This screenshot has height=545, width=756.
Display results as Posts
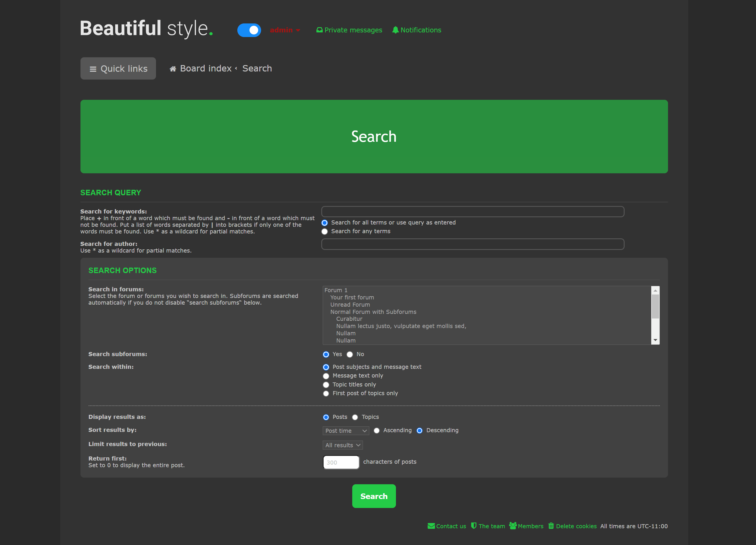click(x=326, y=417)
